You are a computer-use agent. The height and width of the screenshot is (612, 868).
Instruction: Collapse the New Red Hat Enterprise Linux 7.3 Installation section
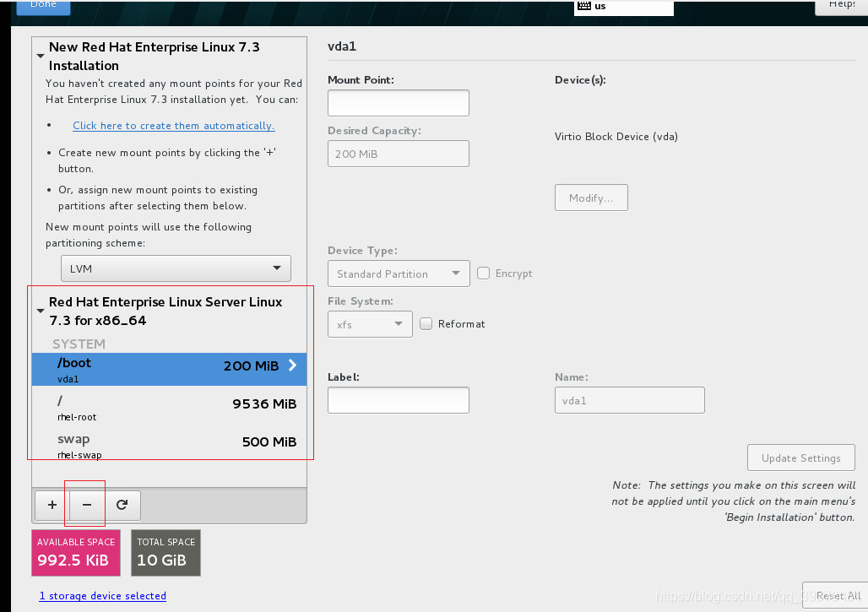pos(41,56)
